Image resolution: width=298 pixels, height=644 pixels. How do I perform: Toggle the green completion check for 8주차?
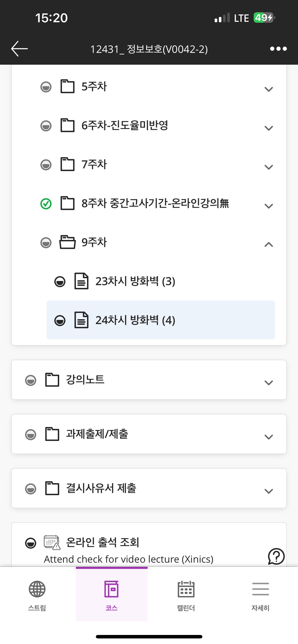[x=46, y=204]
